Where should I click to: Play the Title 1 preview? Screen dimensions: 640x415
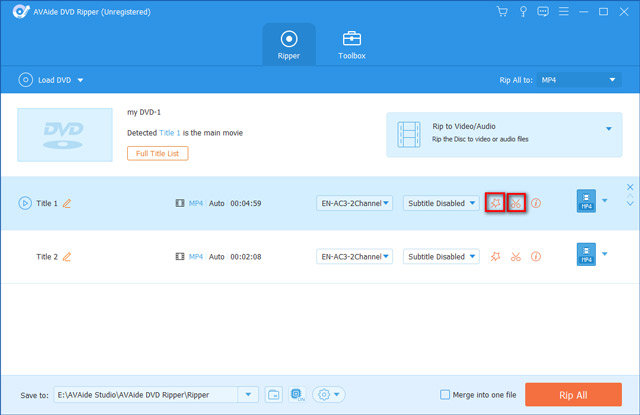(25, 203)
